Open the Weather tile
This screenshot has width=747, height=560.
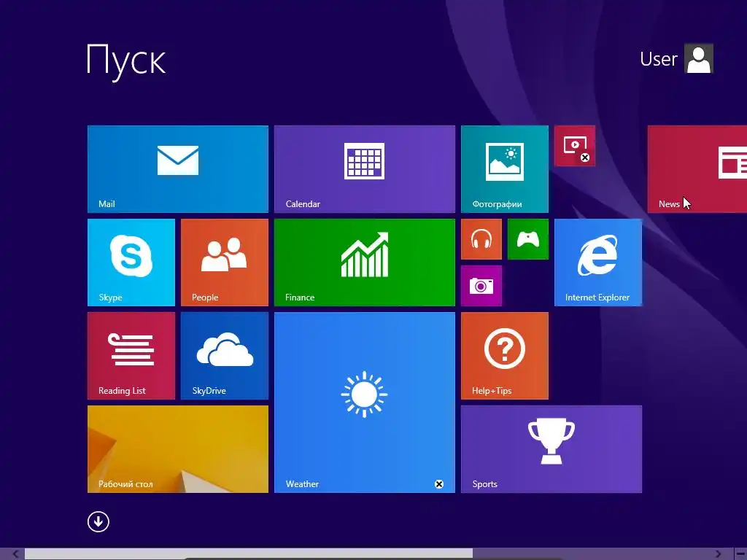click(x=365, y=402)
